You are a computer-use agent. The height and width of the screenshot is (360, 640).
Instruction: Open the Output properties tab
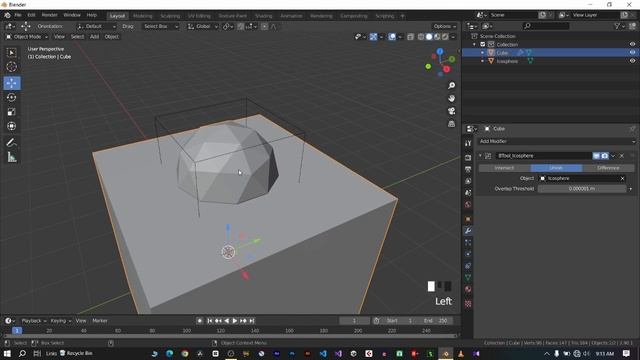click(468, 169)
